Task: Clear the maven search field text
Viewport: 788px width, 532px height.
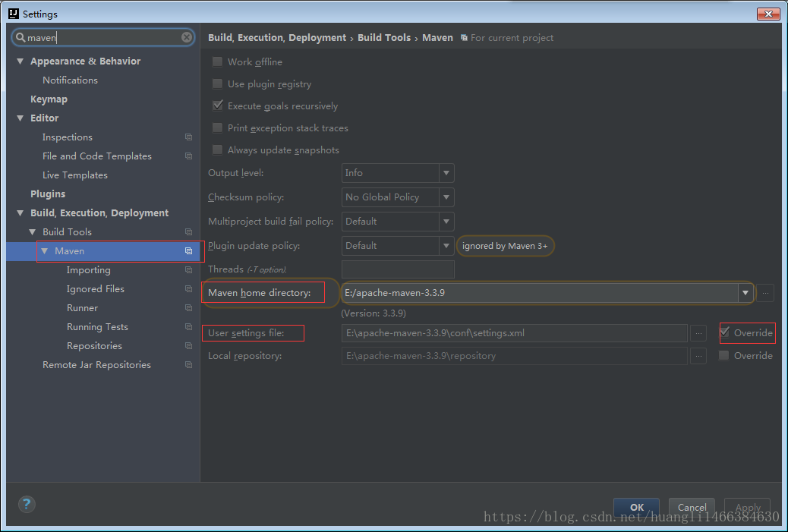Action: (x=187, y=37)
